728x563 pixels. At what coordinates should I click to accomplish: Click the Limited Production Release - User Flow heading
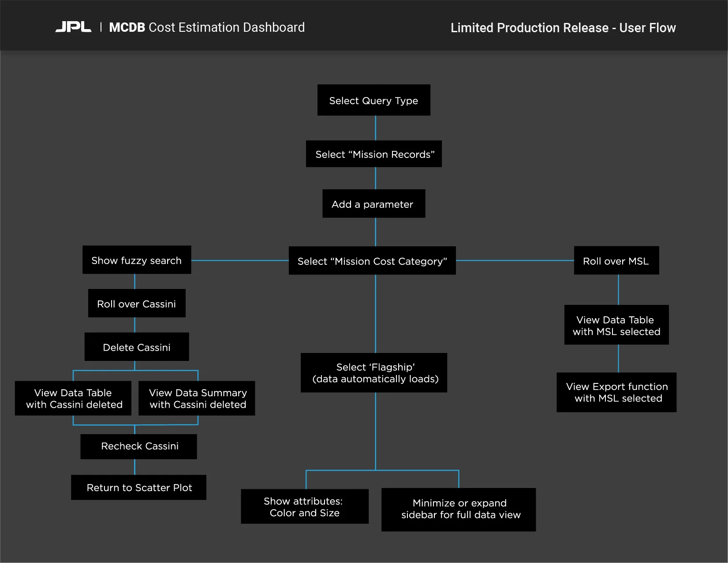(563, 28)
